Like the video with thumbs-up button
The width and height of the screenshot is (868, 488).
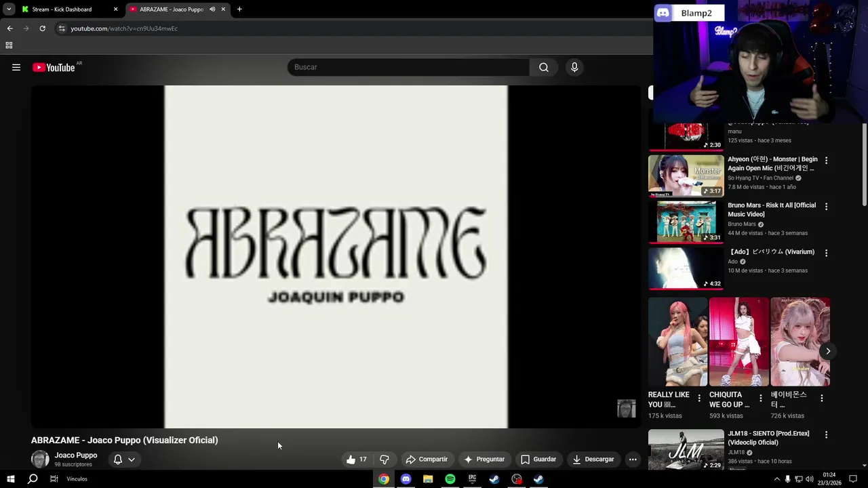pos(357,460)
